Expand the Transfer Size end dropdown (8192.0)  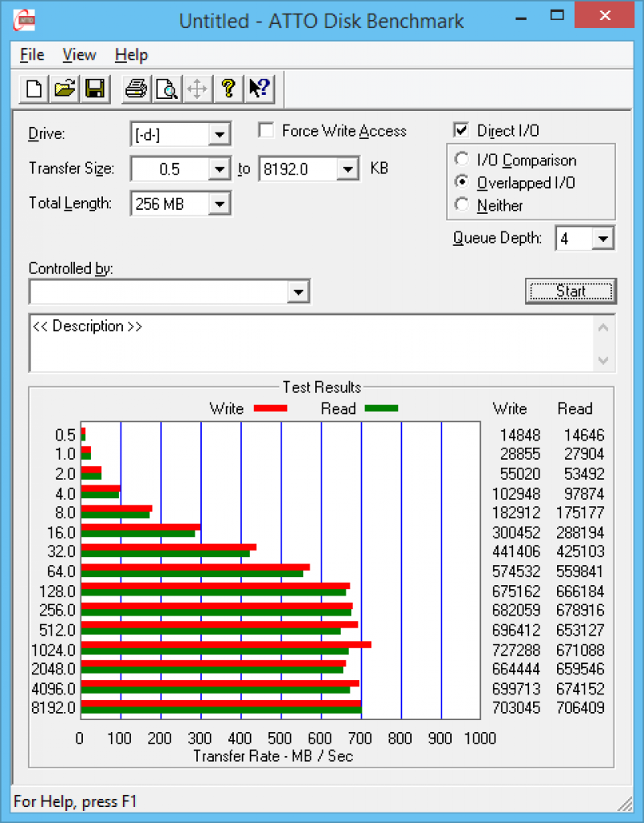pyautogui.click(x=347, y=169)
